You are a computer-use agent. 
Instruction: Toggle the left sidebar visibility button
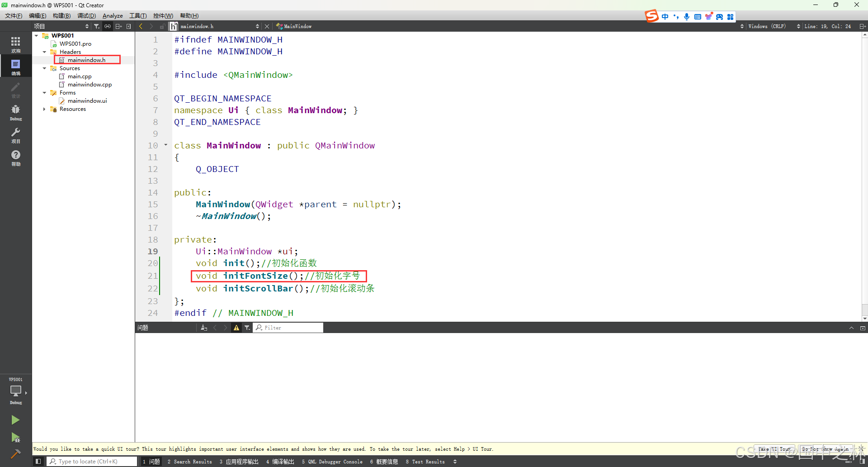pyautogui.click(x=38, y=462)
